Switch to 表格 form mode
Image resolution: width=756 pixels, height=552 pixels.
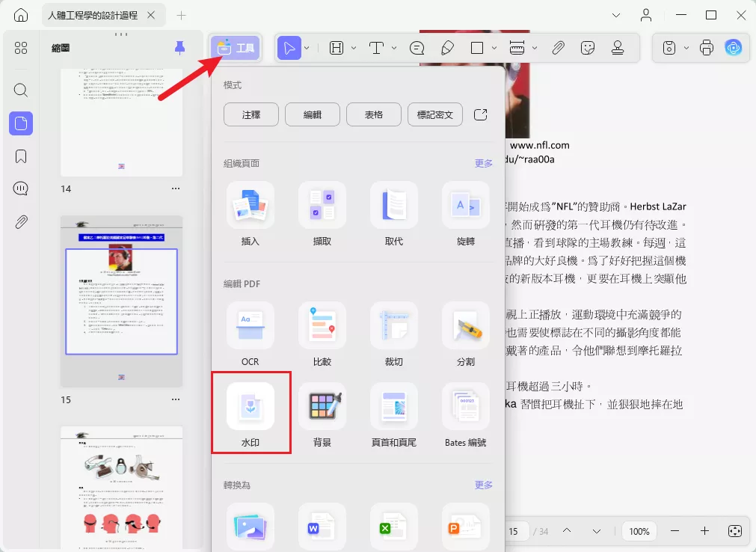(374, 114)
